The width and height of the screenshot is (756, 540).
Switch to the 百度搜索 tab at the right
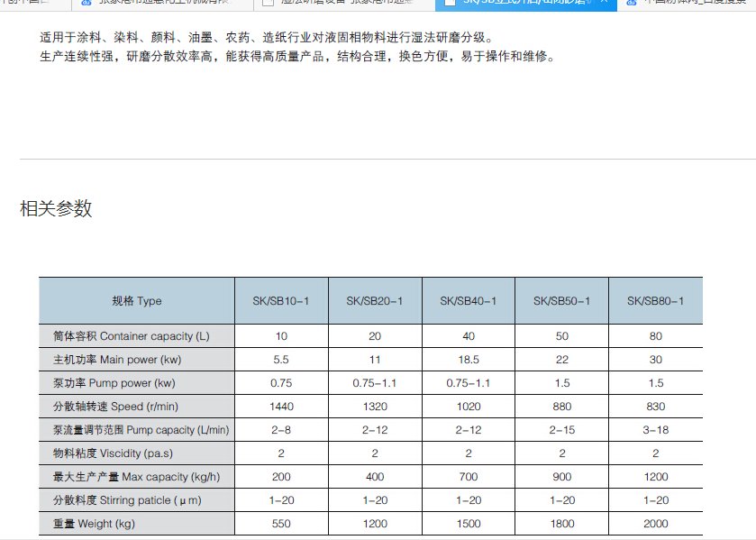click(694, 3)
